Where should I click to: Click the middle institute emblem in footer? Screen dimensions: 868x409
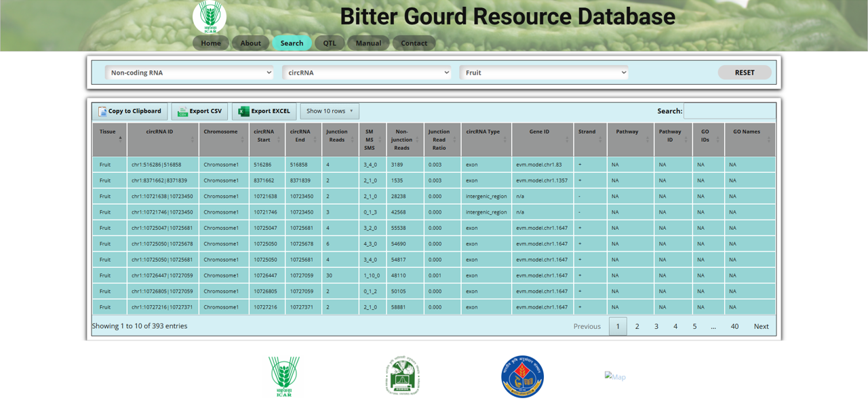(403, 376)
